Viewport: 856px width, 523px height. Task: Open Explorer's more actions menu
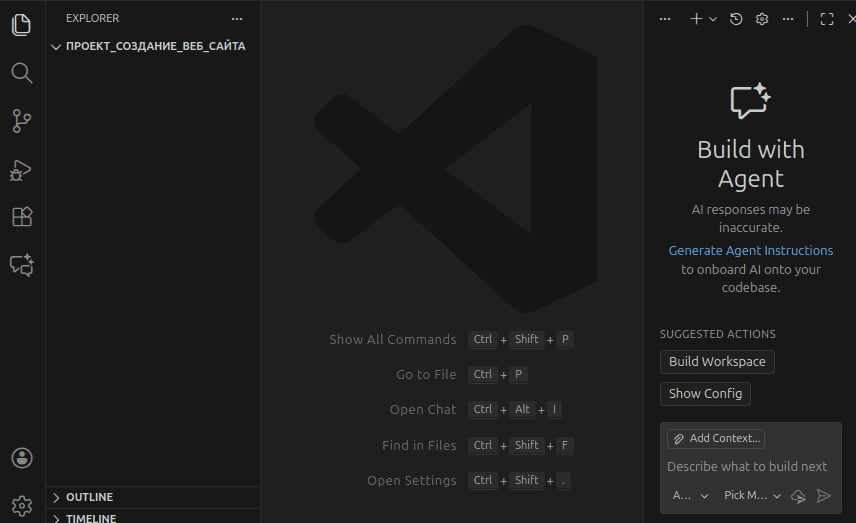click(237, 18)
